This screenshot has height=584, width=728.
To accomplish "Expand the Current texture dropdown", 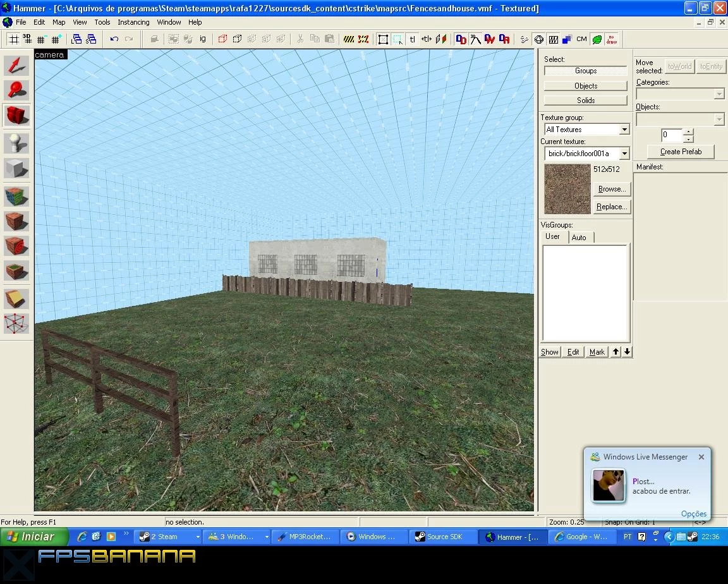I will tap(624, 154).
